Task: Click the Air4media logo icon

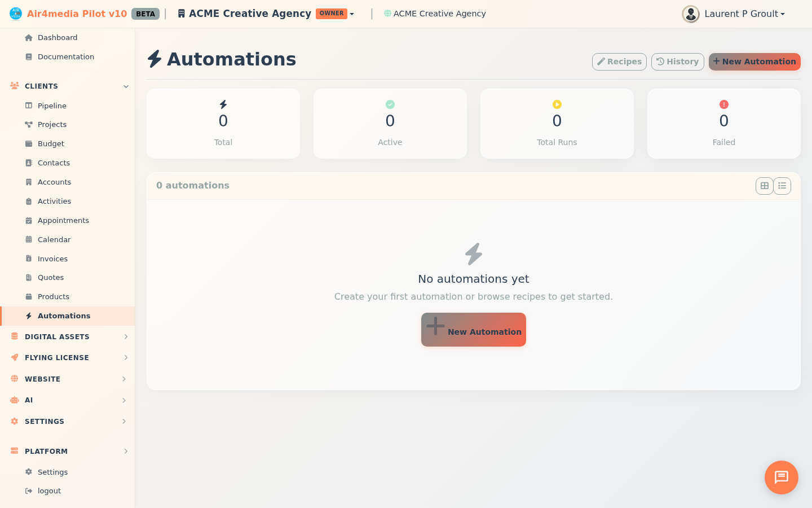Action: (15, 13)
